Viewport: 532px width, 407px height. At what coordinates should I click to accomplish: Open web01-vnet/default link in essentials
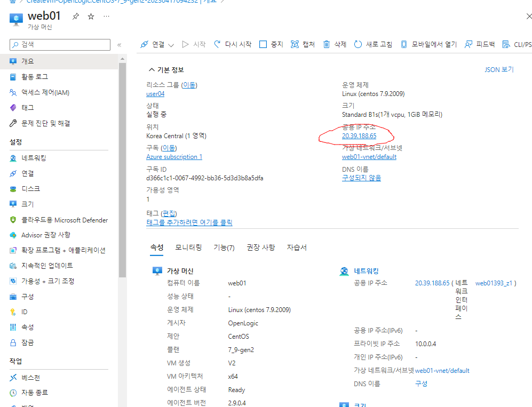[x=369, y=157]
